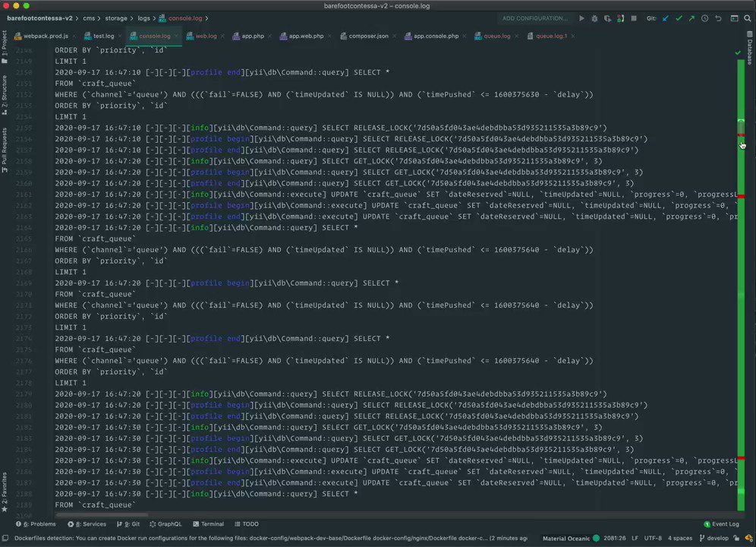Image resolution: width=756 pixels, height=547 pixels.
Task: Click storage folder in the breadcrumb
Action: (116, 18)
